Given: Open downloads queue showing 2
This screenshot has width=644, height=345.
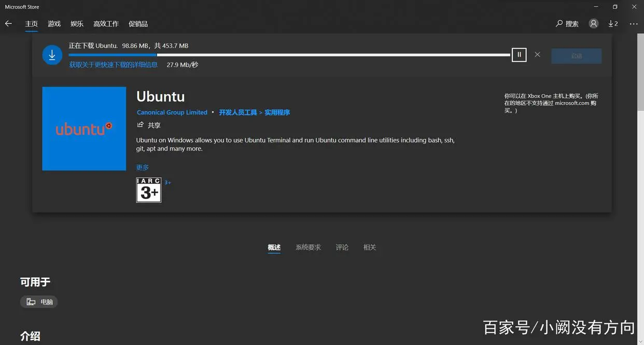Looking at the screenshot, I should 613,24.
